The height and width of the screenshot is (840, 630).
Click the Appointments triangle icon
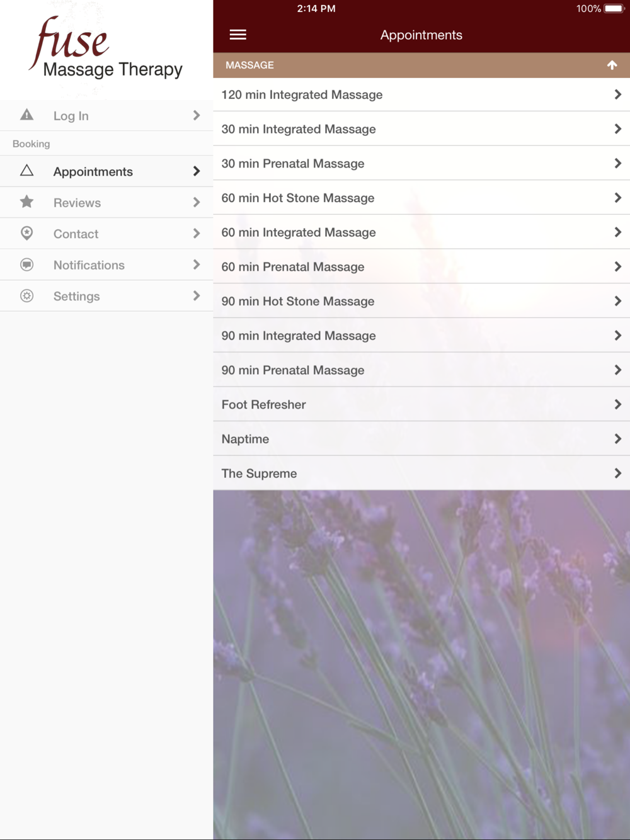point(26,171)
